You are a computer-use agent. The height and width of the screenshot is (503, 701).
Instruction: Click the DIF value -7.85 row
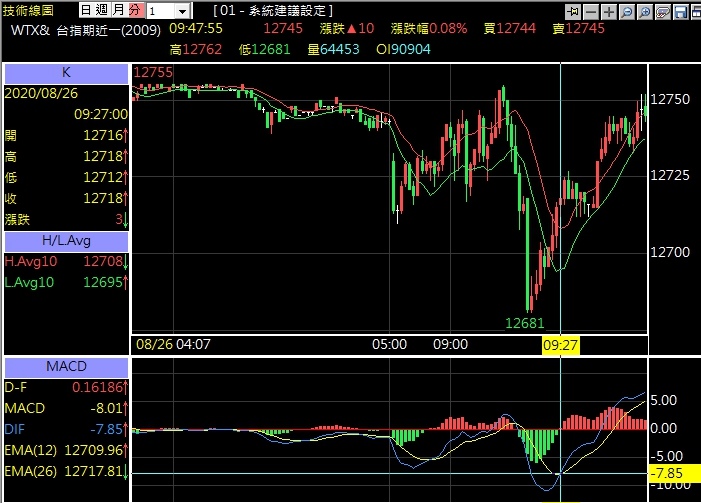click(66, 429)
